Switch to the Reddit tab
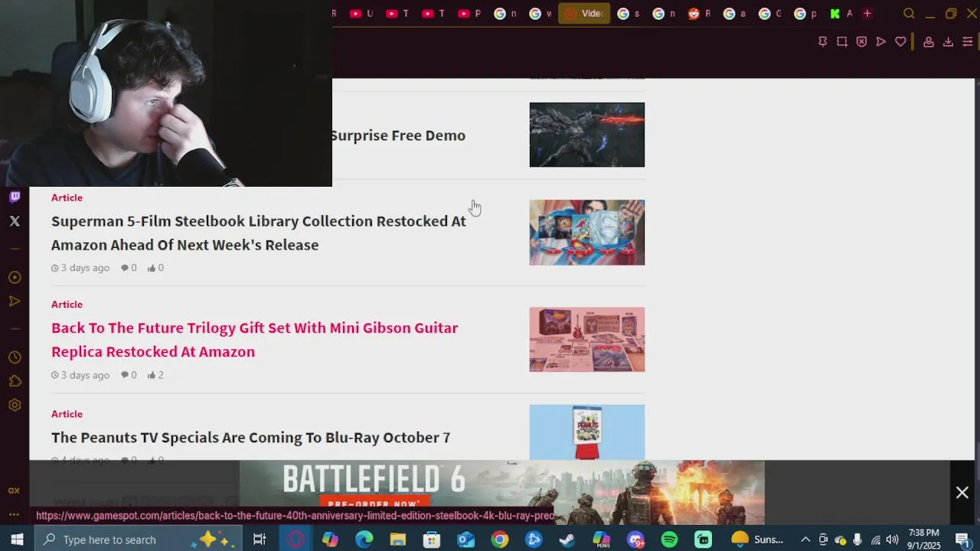Screen dimensions: 980x551 699,14
